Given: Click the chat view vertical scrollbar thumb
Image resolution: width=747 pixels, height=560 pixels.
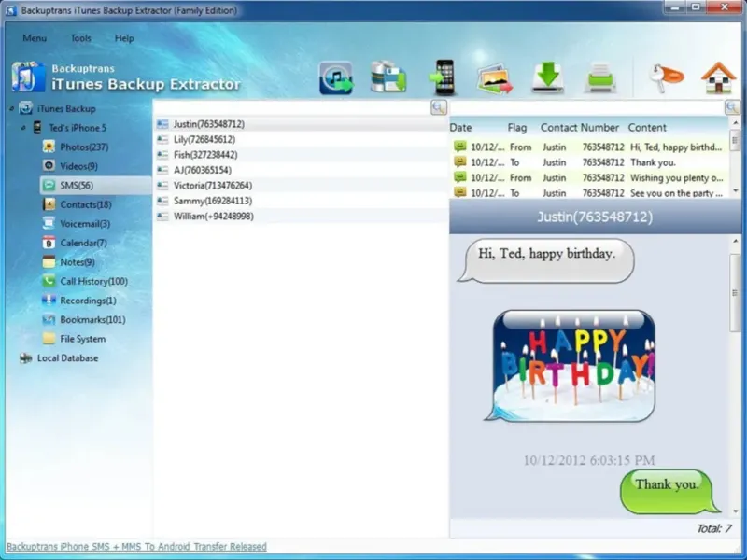Looking at the screenshot, I should 735,292.
